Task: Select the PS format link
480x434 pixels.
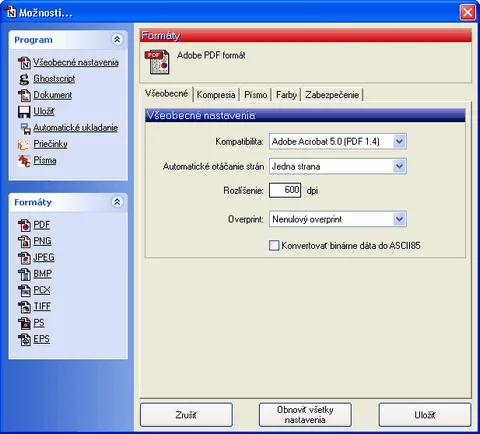Action: pos(39,323)
